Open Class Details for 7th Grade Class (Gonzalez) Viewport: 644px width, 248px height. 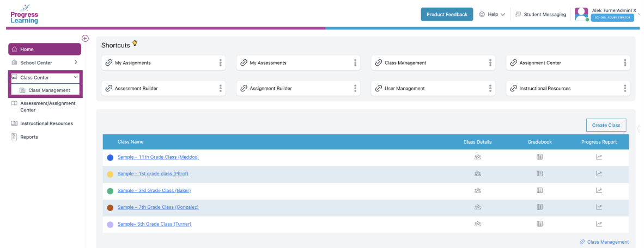pos(477,207)
